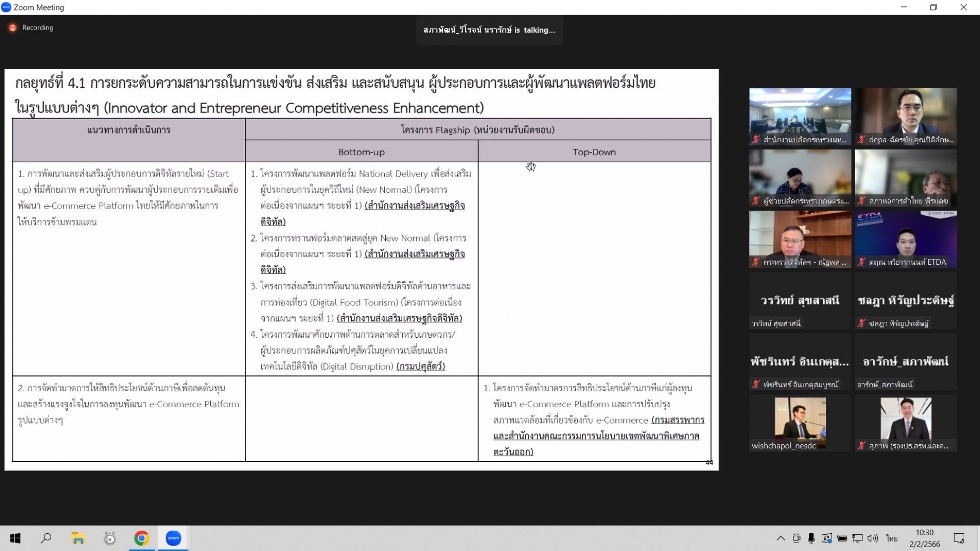Click the red Recording indicator dot
The height and width of the screenshot is (551, 980).
click(x=13, y=28)
